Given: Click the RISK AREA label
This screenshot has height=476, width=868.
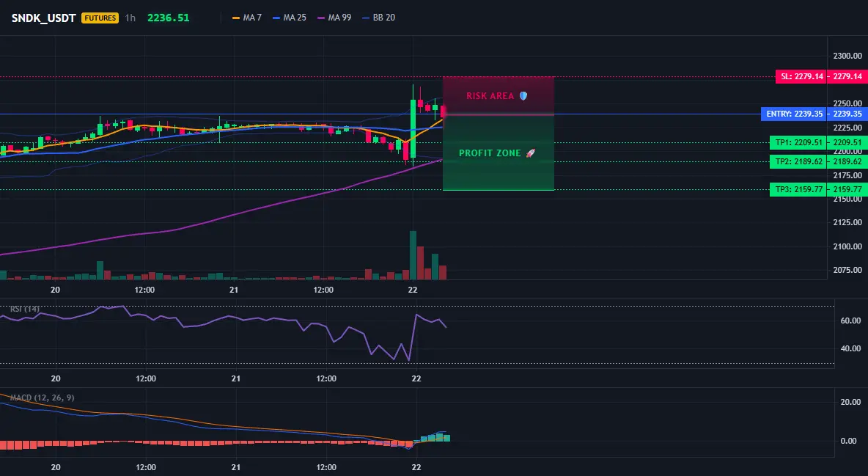Looking at the screenshot, I should click(x=490, y=96).
